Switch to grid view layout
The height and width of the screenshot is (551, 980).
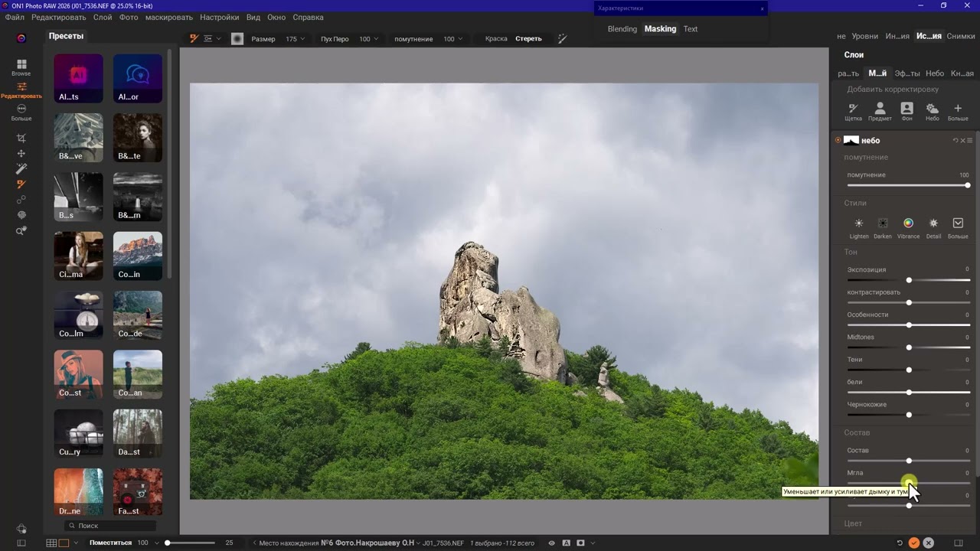(x=51, y=543)
